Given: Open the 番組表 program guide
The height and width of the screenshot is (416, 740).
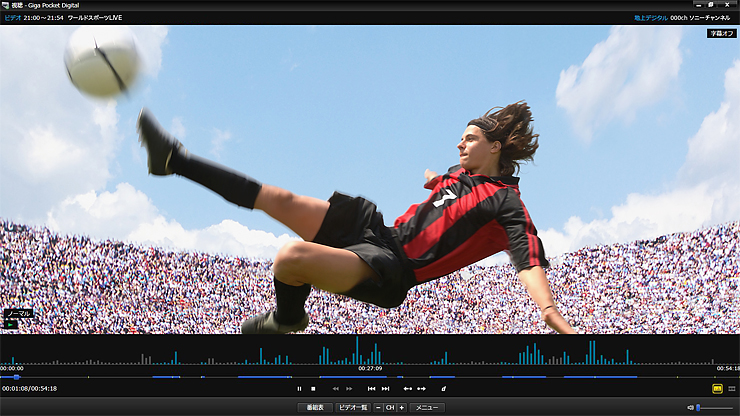Looking at the screenshot, I should click(x=315, y=408).
